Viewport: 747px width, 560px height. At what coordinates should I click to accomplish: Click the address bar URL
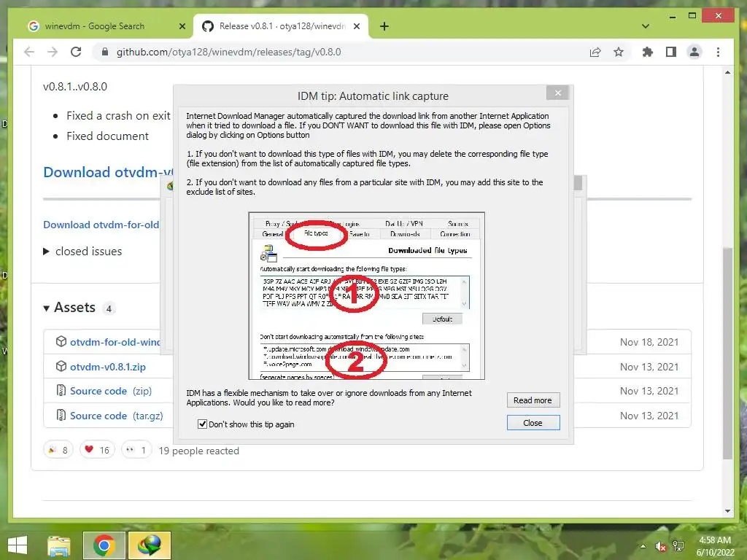pyautogui.click(x=228, y=52)
